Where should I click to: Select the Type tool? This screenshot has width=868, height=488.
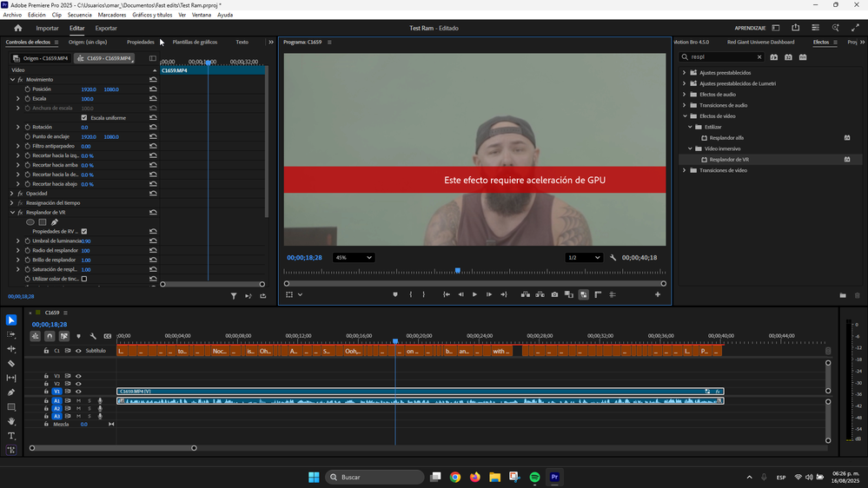point(11,436)
